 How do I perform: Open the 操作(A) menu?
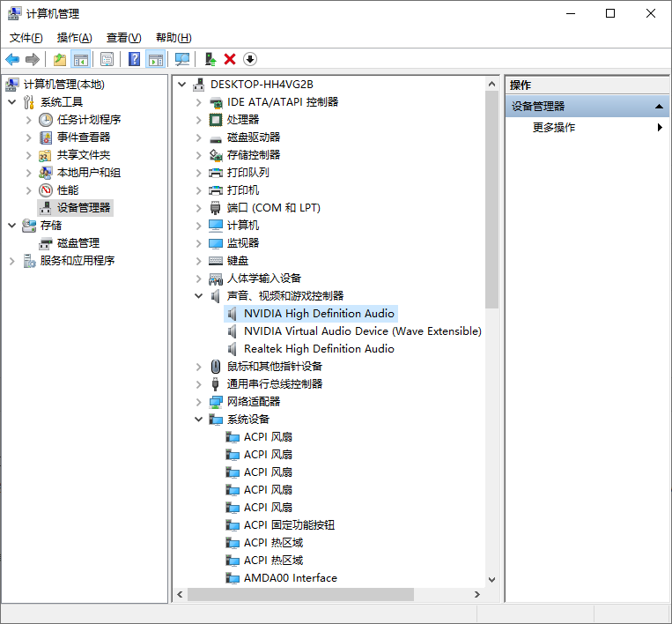[x=75, y=38]
